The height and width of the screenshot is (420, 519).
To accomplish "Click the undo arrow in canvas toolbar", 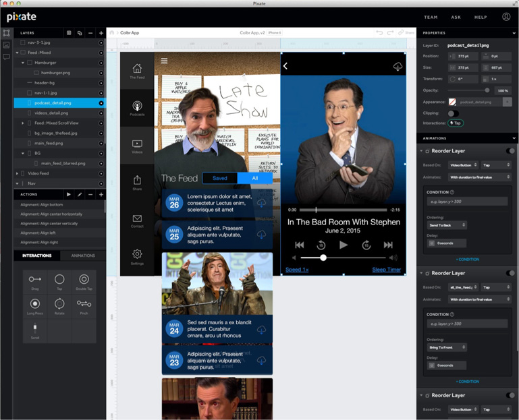I will [379, 32].
